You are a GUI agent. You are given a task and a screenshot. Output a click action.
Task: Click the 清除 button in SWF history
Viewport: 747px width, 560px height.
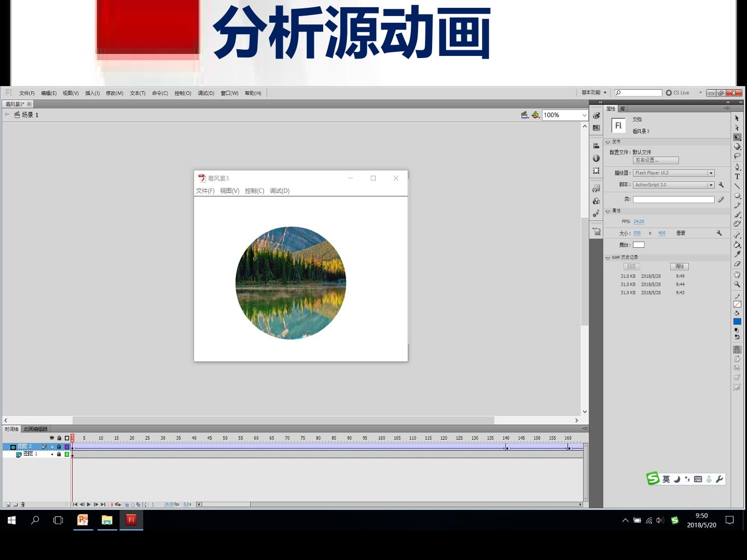(x=680, y=267)
